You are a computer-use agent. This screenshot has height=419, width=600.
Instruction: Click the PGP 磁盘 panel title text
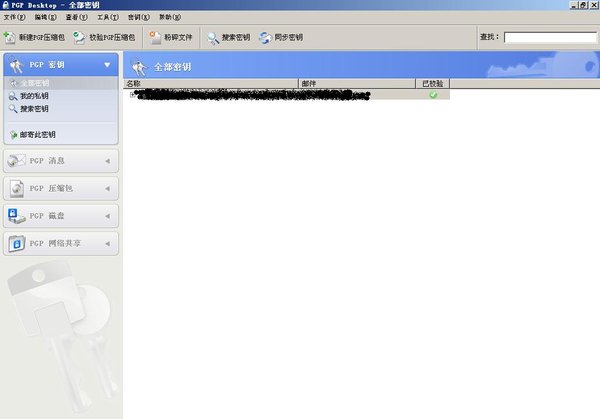(47, 216)
